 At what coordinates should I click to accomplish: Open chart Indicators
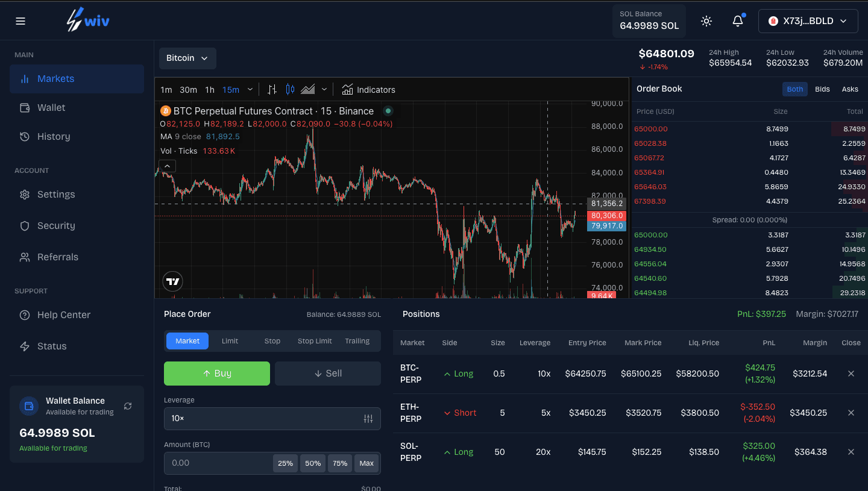(x=369, y=90)
